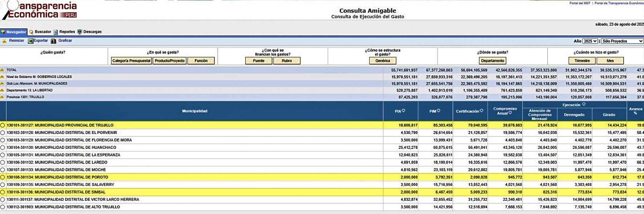Click the magnifier icon next to Buscador
644x214 pixels.
pos(31,32)
